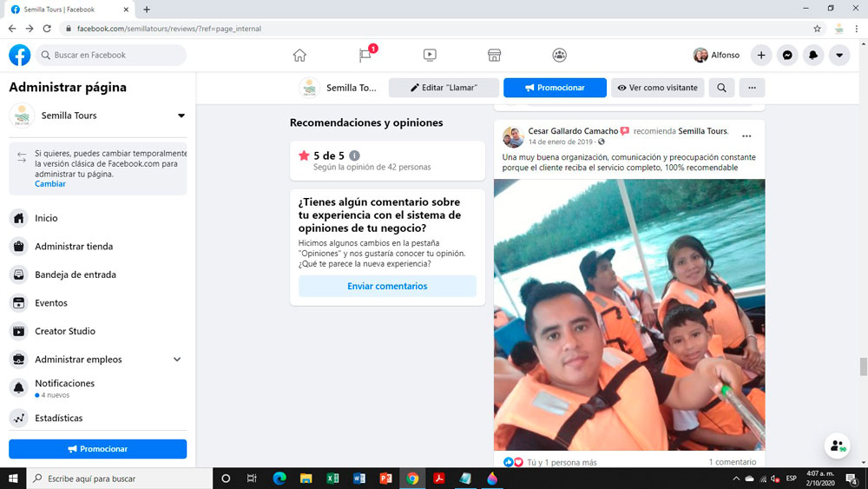
Task: Open the Marketplace icon
Action: tap(495, 55)
